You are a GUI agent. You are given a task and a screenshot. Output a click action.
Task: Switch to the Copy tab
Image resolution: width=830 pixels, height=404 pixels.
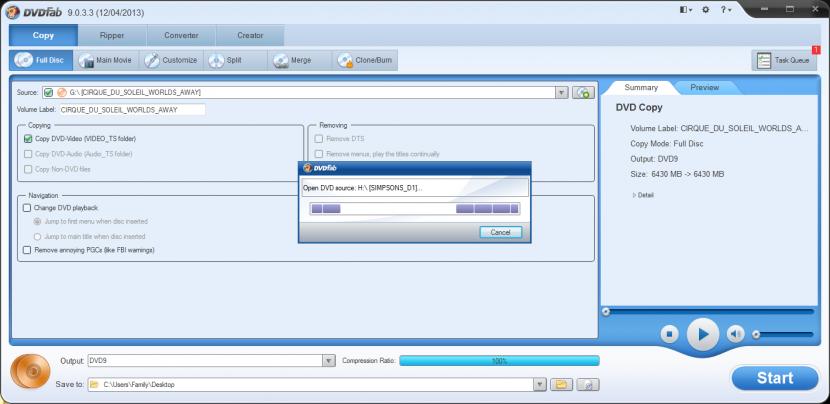(x=43, y=35)
